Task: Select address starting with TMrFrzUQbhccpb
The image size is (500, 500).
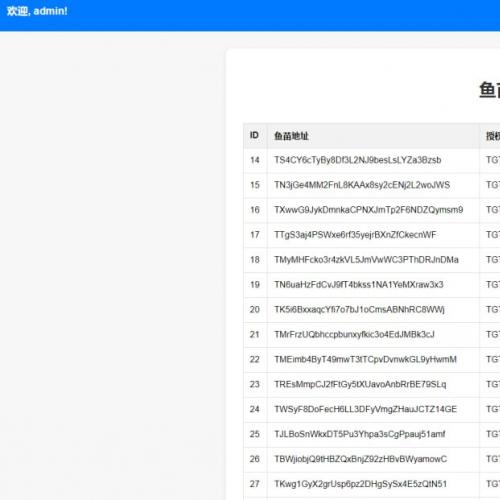Action: pos(354,334)
